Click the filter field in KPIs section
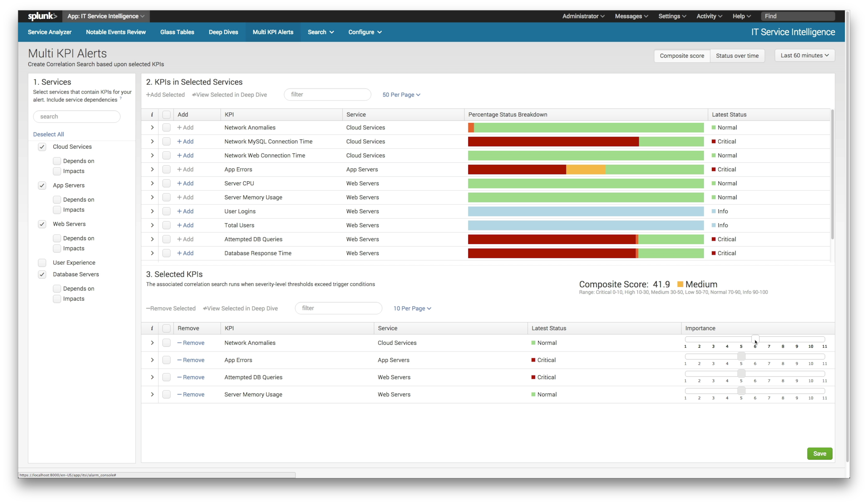Image resolution: width=868 pixels, height=504 pixels. point(328,94)
